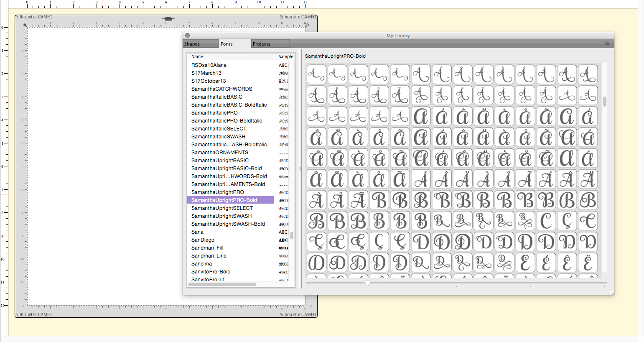Click the My Library resize grip

click(x=612, y=293)
